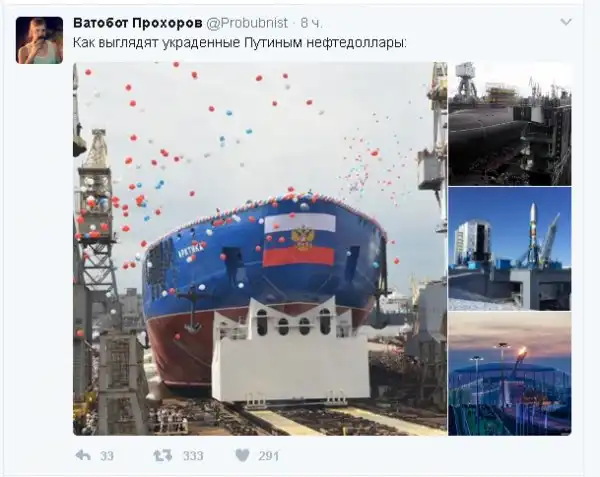The width and height of the screenshot is (600, 477).
Task: Click the crane tower left of the ship
Action: point(95,214)
